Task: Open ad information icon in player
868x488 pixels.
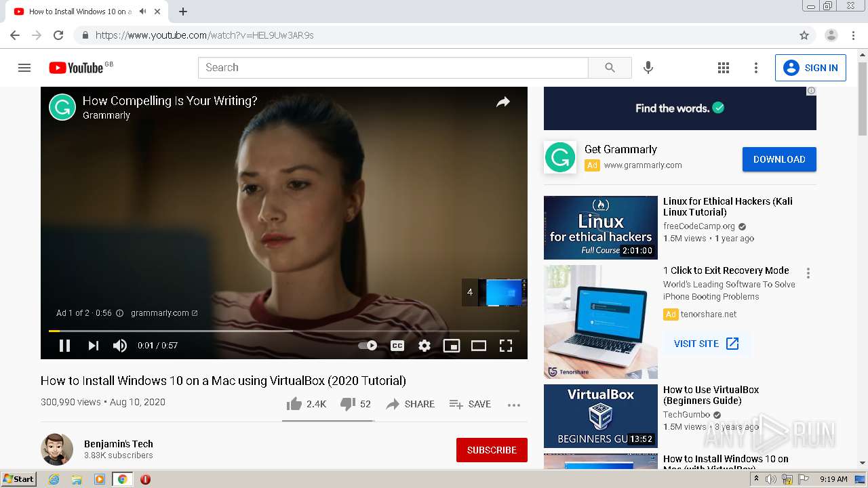Action: tap(119, 313)
